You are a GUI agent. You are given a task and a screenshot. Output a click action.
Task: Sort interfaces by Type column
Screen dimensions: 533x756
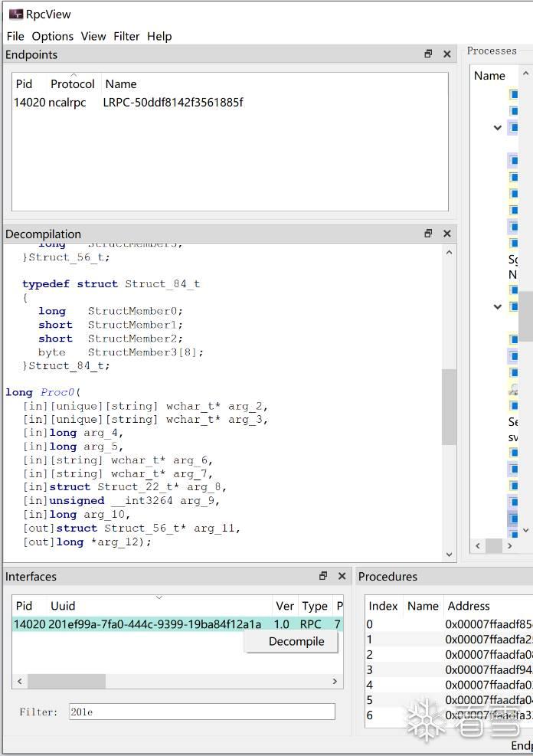tap(315, 606)
